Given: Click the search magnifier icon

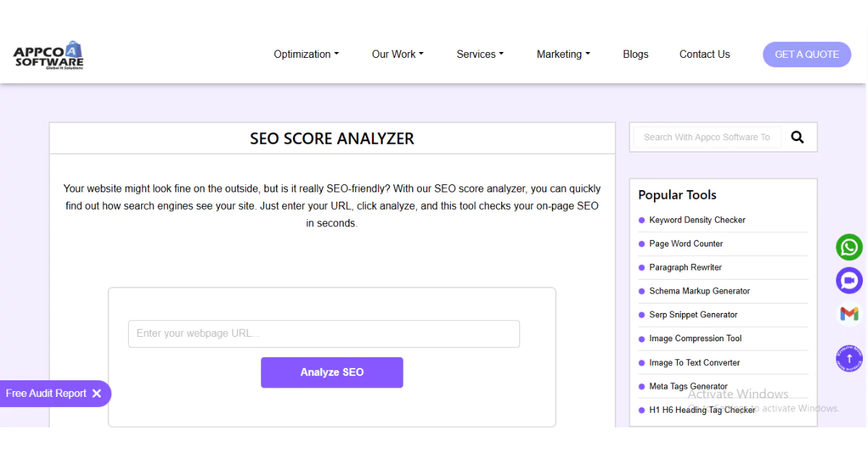Looking at the screenshot, I should click(797, 137).
